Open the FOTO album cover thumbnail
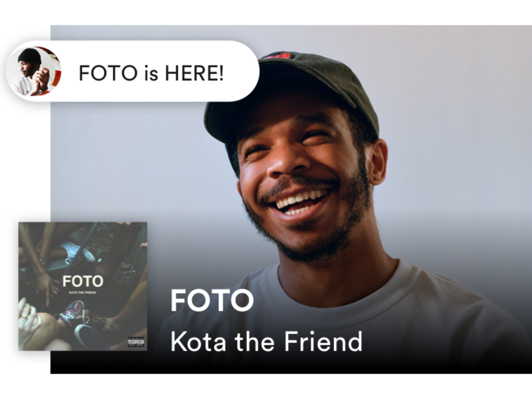 click(x=83, y=286)
